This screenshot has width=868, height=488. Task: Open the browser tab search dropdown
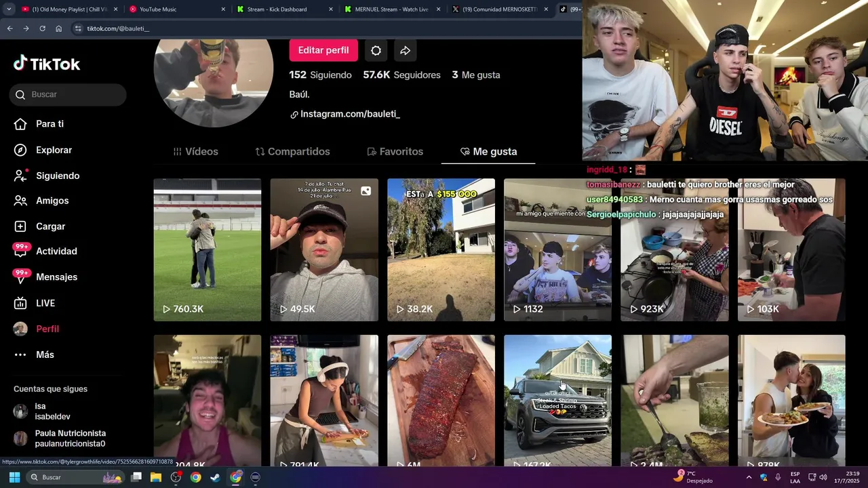(9, 9)
